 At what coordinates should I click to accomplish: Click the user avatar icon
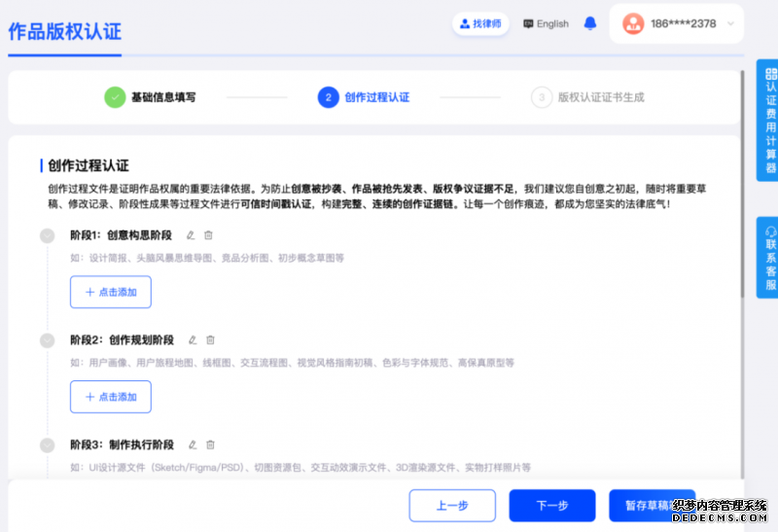[633, 23]
